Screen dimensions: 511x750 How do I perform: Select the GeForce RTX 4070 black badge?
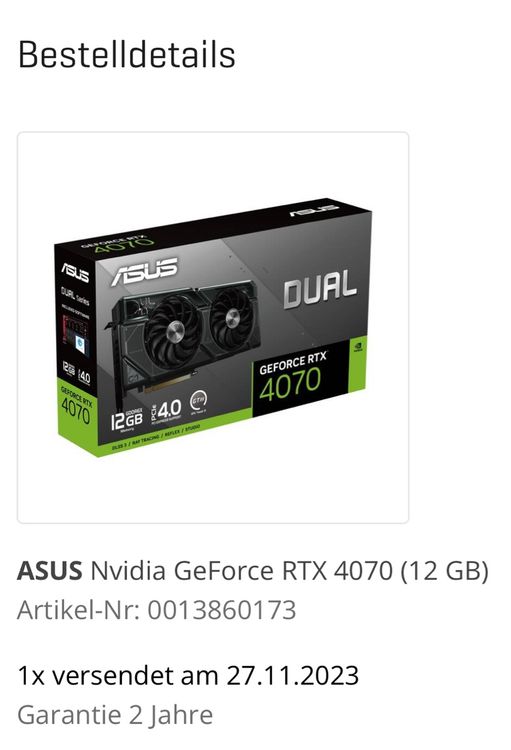[300, 378]
